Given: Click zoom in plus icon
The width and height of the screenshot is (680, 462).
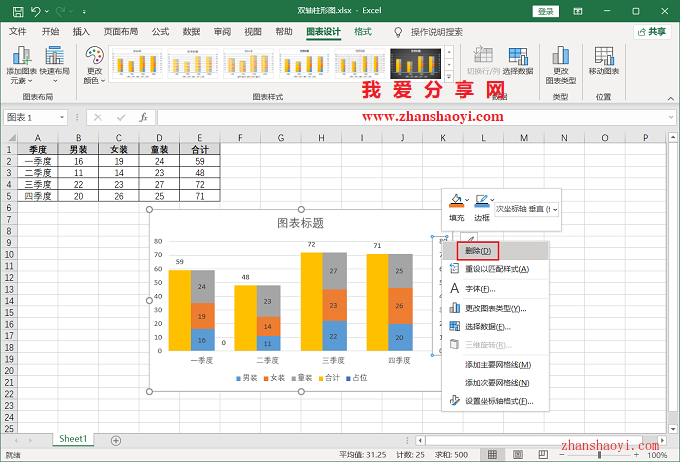Looking at the screenshot, I should tap(636, 455).
